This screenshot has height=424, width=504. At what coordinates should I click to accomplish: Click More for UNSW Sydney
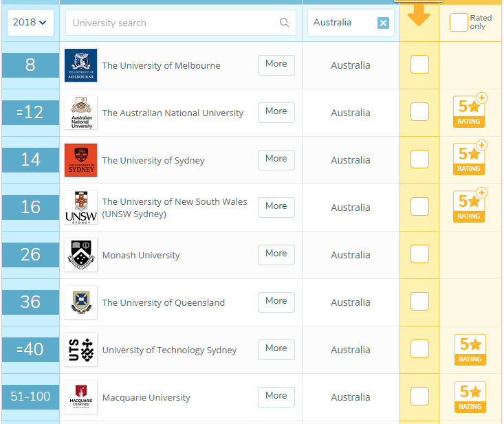[276, 208]
